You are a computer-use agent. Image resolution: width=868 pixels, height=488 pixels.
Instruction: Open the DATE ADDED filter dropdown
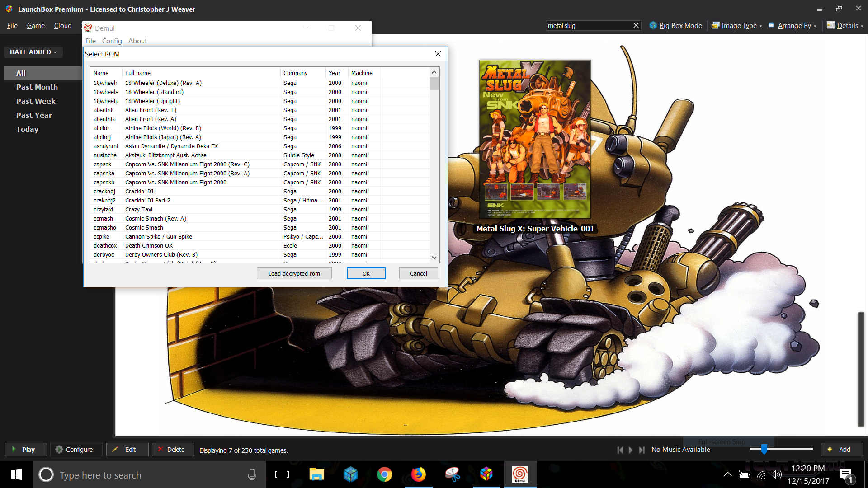click(x=33, y=52)
